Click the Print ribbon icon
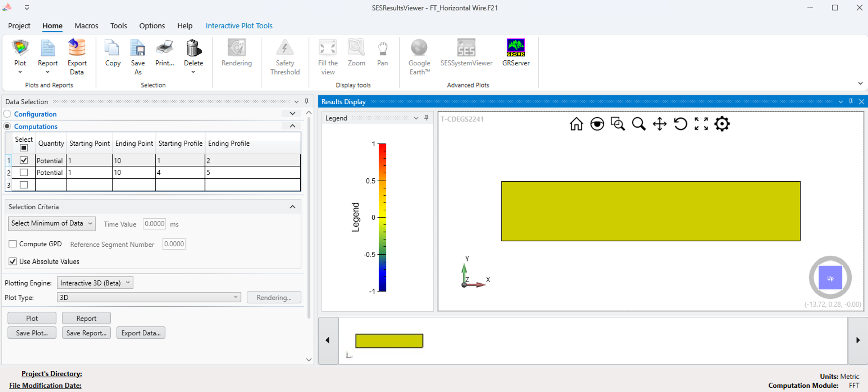The width and height of the screenshot is (868, 392). tap(165, 53)
